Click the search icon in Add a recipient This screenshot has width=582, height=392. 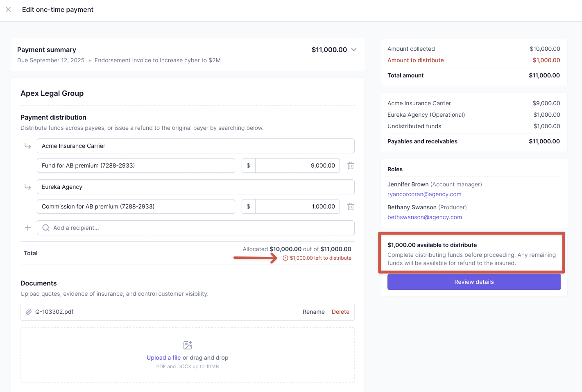pos(46,228)
